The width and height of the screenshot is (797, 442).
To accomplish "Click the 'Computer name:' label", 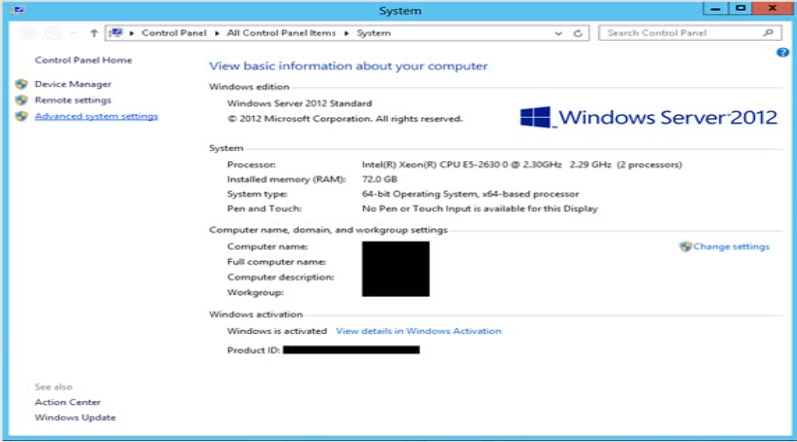I will [267, 247].
